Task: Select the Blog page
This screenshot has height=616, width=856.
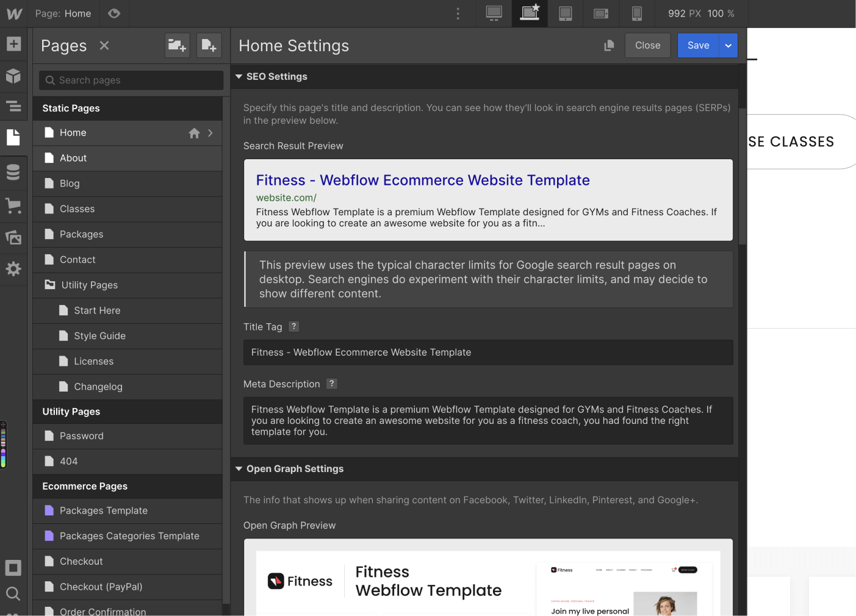Action: [128, 184]
